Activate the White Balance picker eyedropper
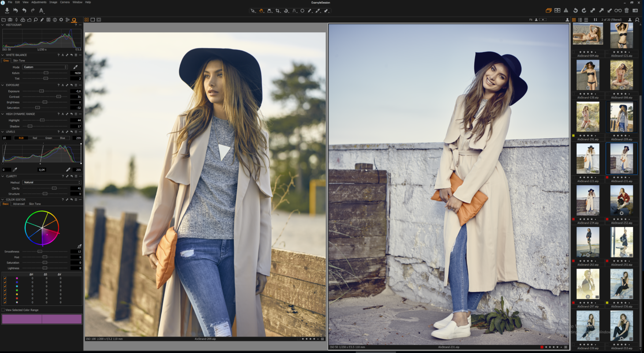Screen dimensions: 644x353 (x=75, y=67)
